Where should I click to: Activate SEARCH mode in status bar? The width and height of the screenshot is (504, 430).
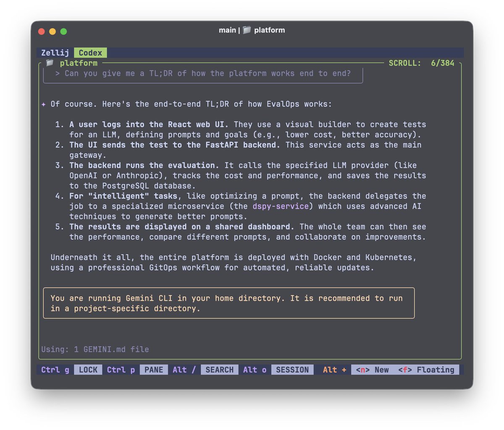click(x=219, y=370)
